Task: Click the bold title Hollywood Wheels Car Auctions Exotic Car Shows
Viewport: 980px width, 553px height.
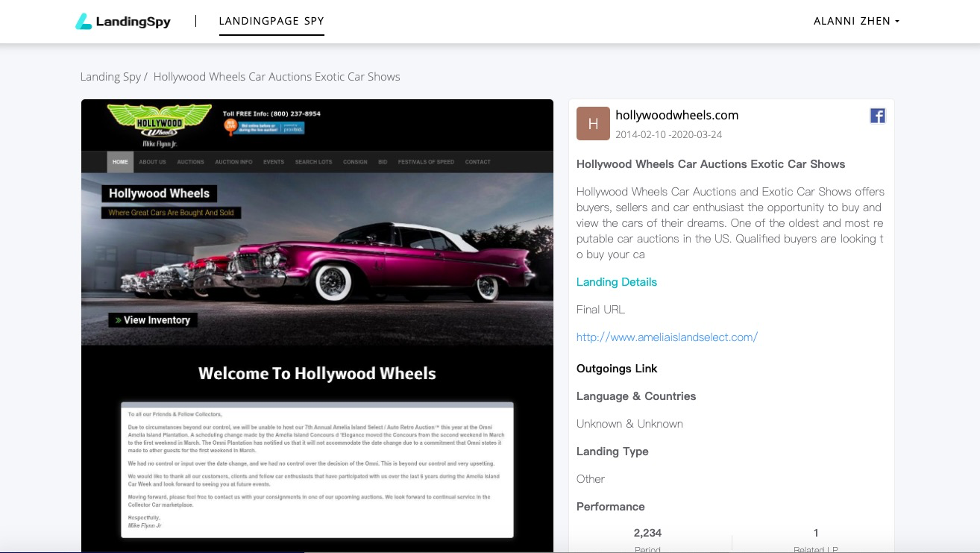Action: [x=711, y=164]
